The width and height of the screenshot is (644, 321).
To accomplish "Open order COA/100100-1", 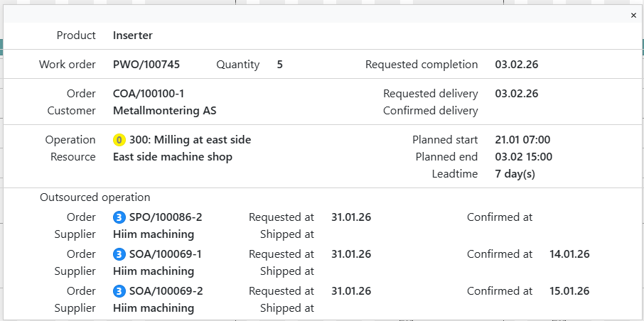I will tap(149, 94).
